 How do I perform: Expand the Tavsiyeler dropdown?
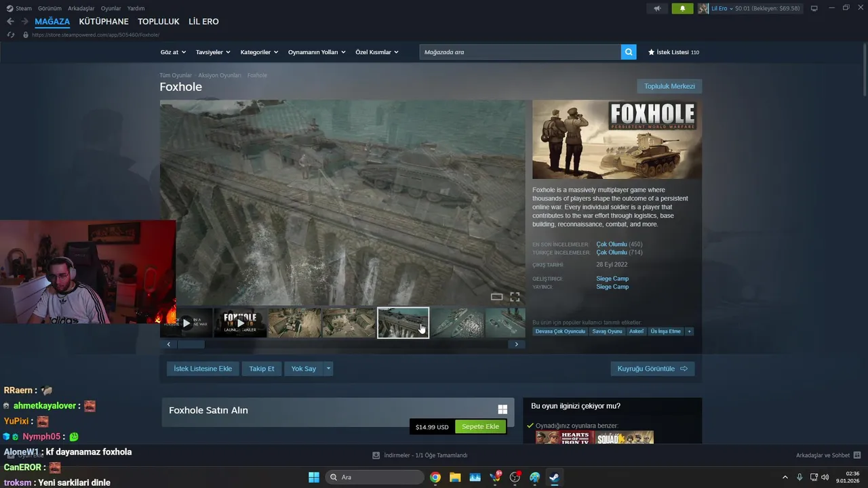[213, 52]
